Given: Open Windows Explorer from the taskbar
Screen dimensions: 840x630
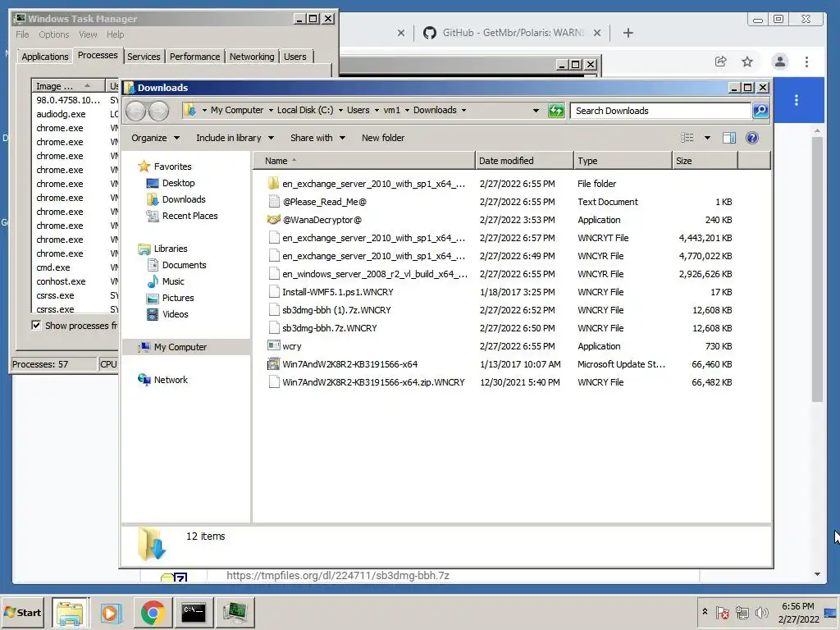Looking at the screenshot, I should click(x=71, y=612).
